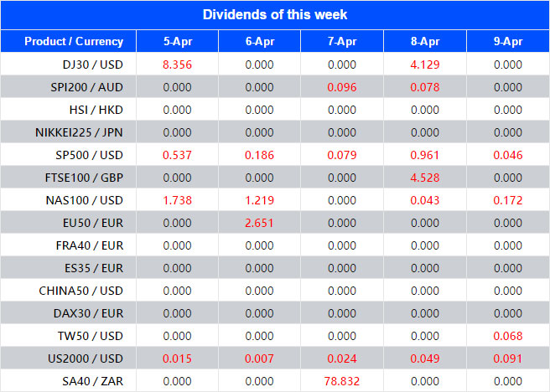550x392 pixels.
Task: Click the DJ30 value 4.129
Action: (x=424, y=64)
